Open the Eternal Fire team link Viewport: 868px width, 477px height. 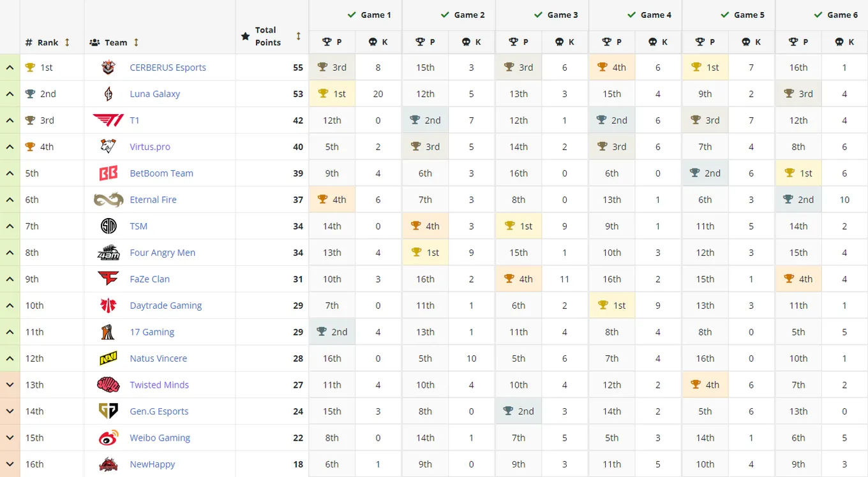pyautogui.click(x=153, y=200)
